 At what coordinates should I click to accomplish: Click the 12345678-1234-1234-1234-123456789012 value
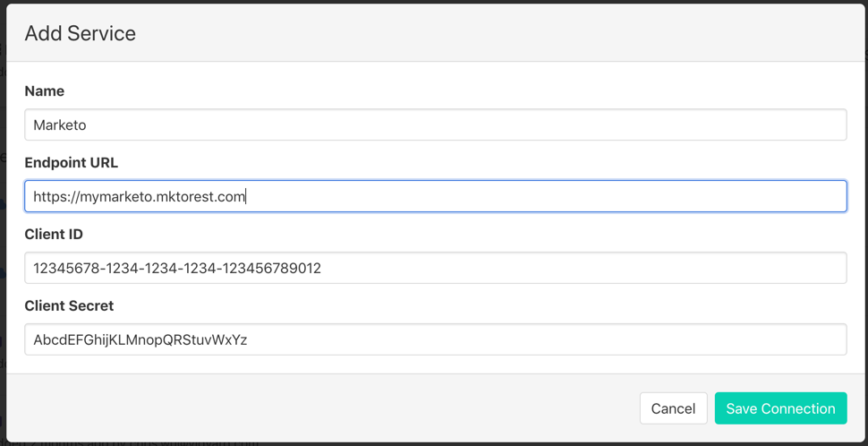click(177, 269)
